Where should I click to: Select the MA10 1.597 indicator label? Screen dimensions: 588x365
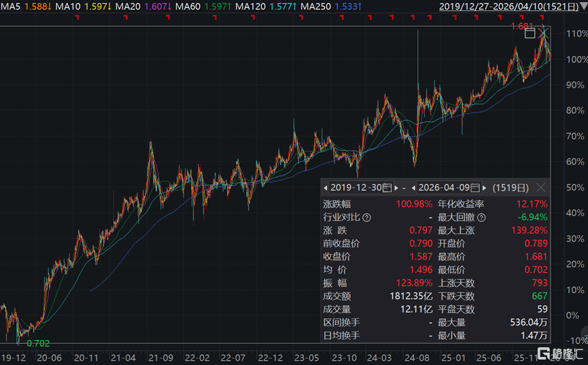pyautogui.click(x=83, y=6)
